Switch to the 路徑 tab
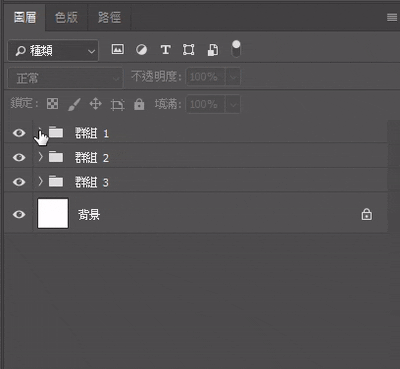Image resolution: width=400 pixels, height=369 pixels. click(x=109, y=17)
